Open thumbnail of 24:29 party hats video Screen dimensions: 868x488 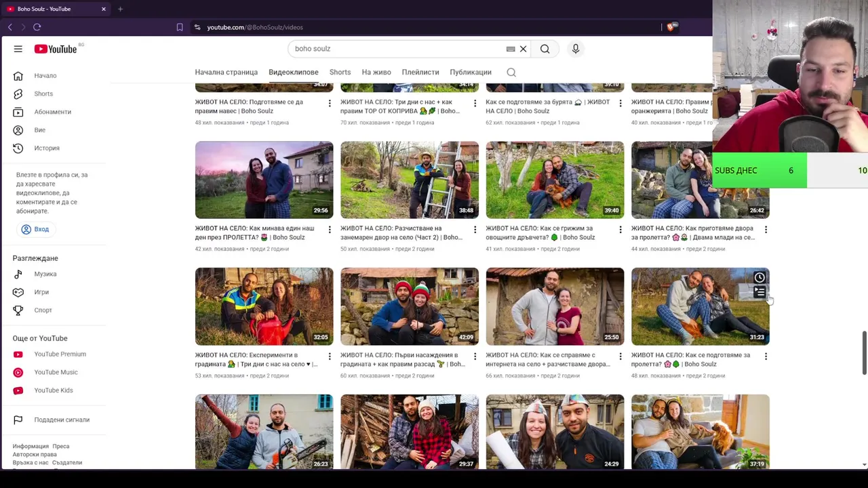coord(555,432)
